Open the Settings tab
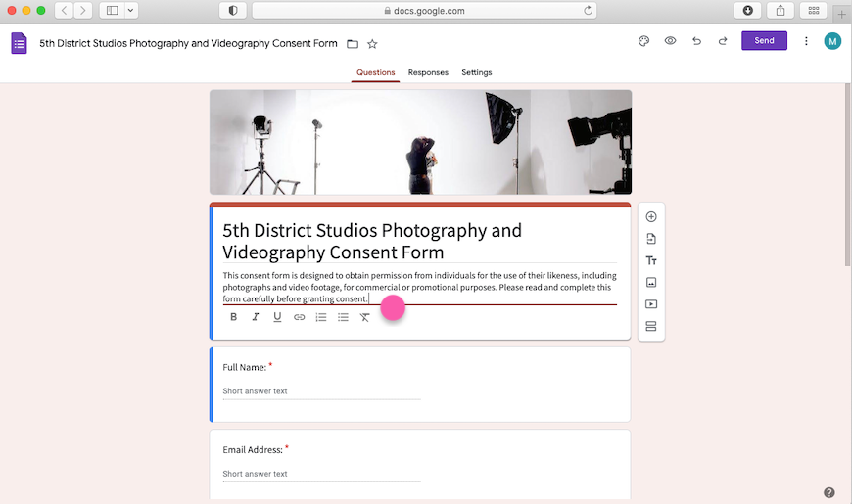 (x=477, y=72)
